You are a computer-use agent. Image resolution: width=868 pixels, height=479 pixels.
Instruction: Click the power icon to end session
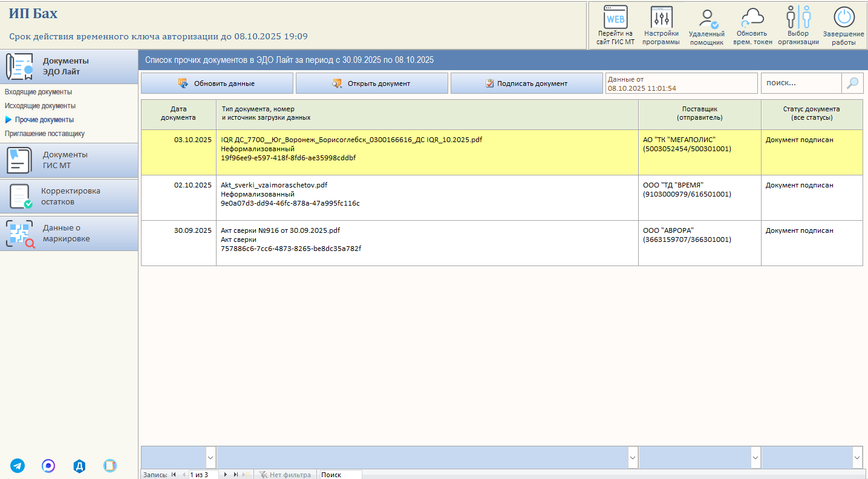pos(844,17)
